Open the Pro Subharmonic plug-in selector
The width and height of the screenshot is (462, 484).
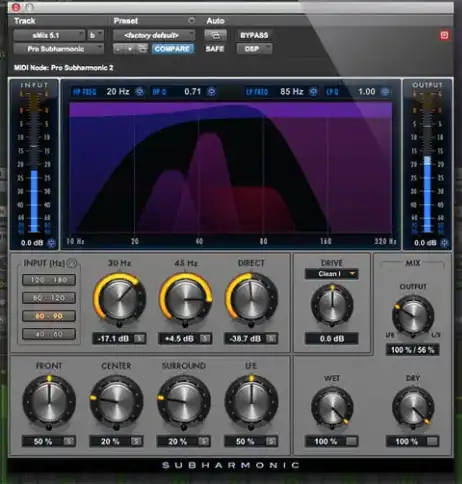point(59,49)
